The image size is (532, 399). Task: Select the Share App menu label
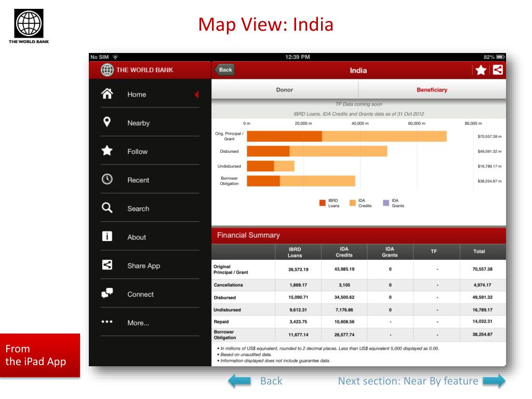[143, 266]
